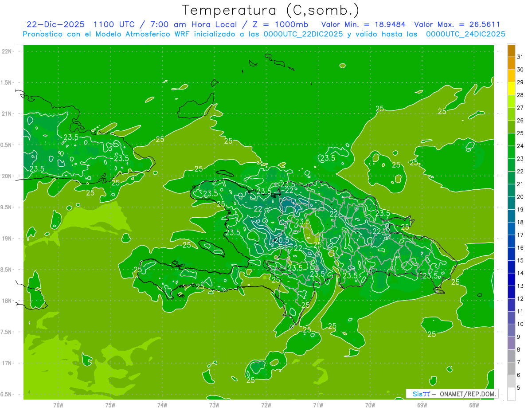Click the "Z = 1000mb" level text
Viewport: 532px width, 411px height.
pyautogui.click(x=282, y=24)
